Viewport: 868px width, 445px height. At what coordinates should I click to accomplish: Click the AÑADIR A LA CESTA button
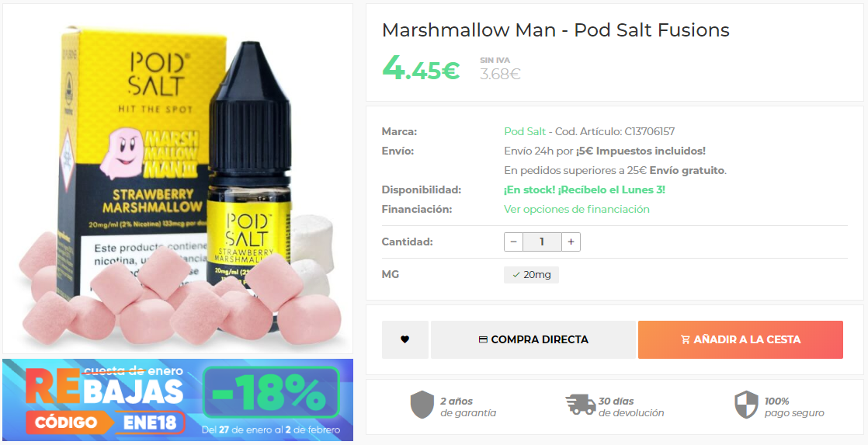coord(740,339)
